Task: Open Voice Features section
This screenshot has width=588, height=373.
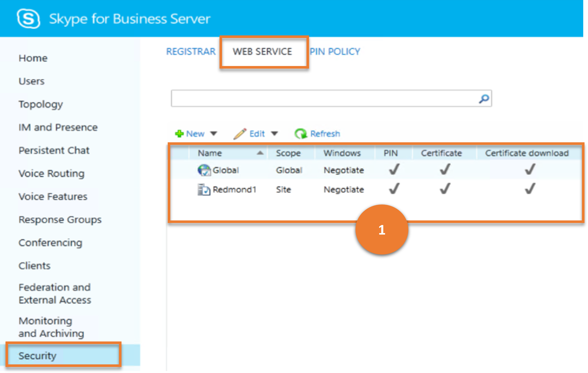Action: coord(53,197)
